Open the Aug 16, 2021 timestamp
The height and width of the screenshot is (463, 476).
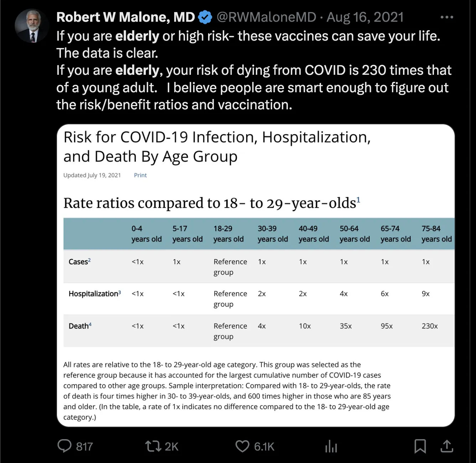(365, 17)
